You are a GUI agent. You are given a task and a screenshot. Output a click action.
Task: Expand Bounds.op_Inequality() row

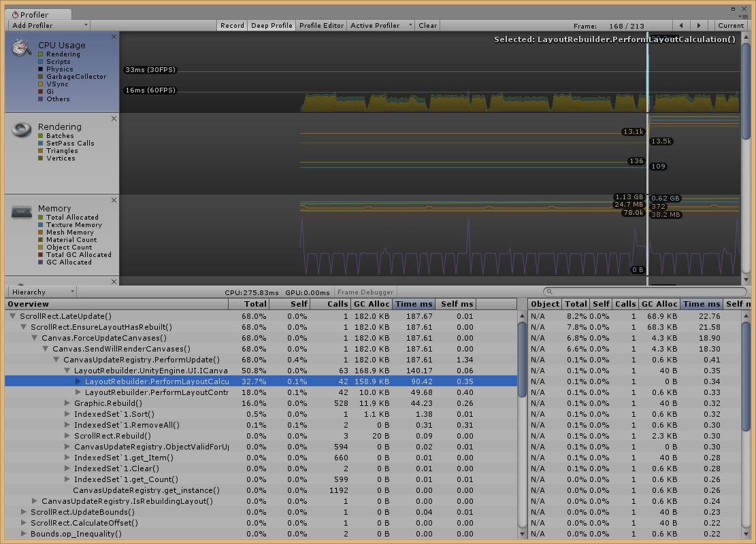coord(24,533)
